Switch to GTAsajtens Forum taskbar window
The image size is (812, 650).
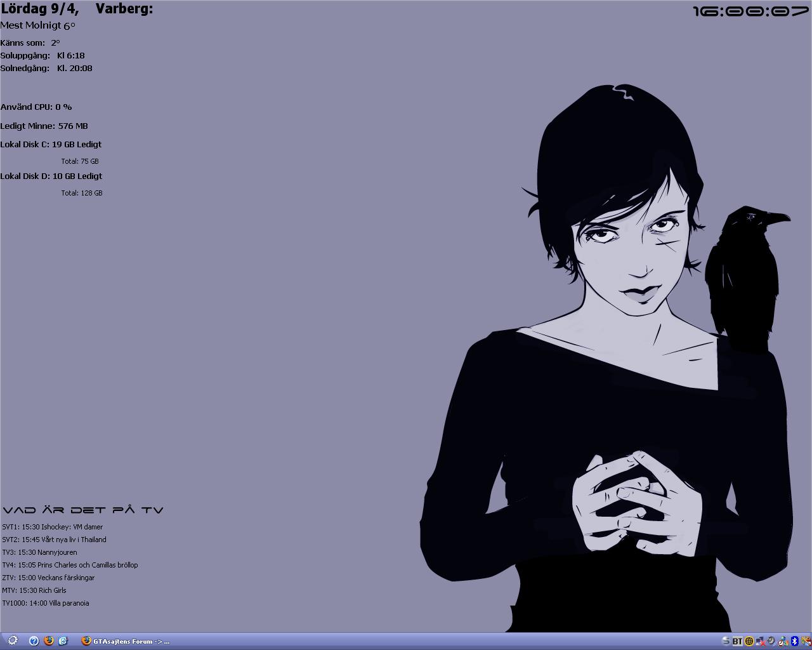pos(126,641)
